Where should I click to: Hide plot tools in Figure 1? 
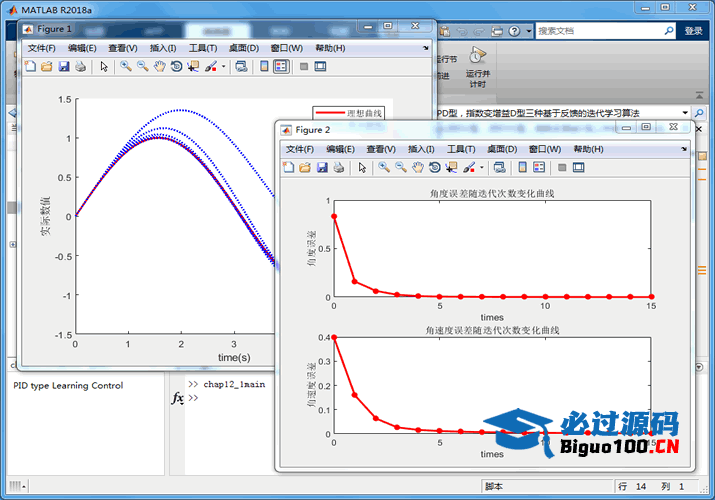point(304,67)
